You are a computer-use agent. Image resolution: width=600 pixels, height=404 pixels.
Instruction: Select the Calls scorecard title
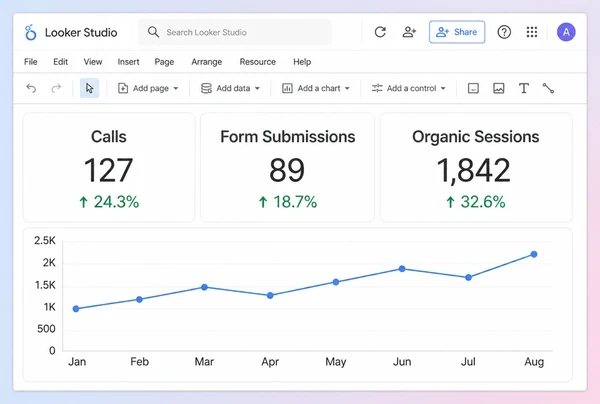click(x=109, y=137)
